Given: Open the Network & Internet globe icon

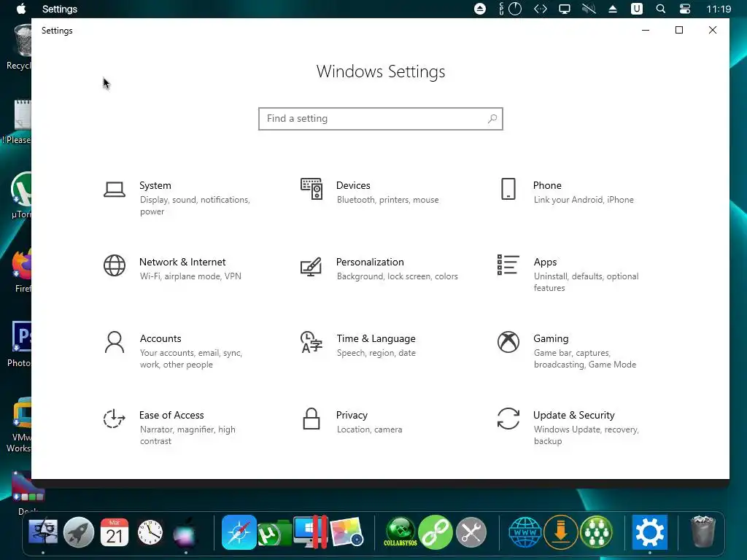Looking at the screenshot, I should [x=115, y=265].
